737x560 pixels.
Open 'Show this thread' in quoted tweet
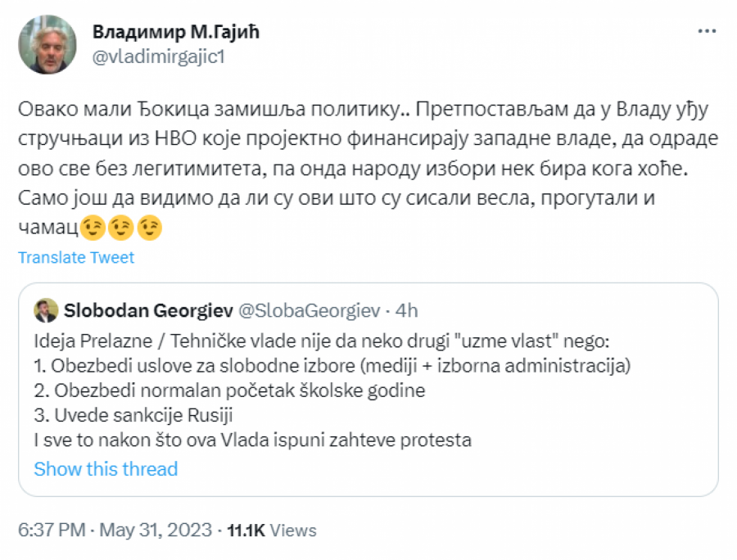[104, 468]
